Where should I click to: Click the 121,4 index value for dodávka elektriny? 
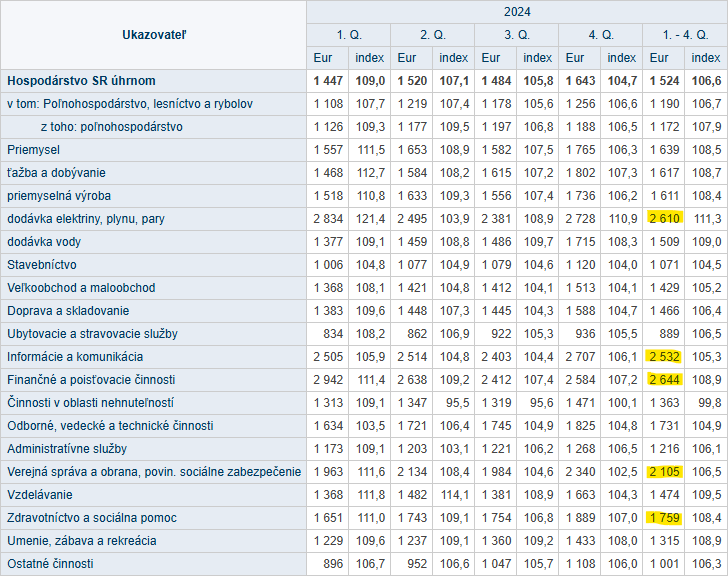(x=369, y=219)
